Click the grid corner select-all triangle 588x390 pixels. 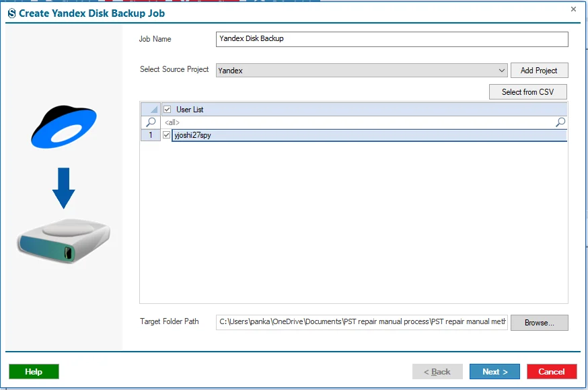click(151, 109)
